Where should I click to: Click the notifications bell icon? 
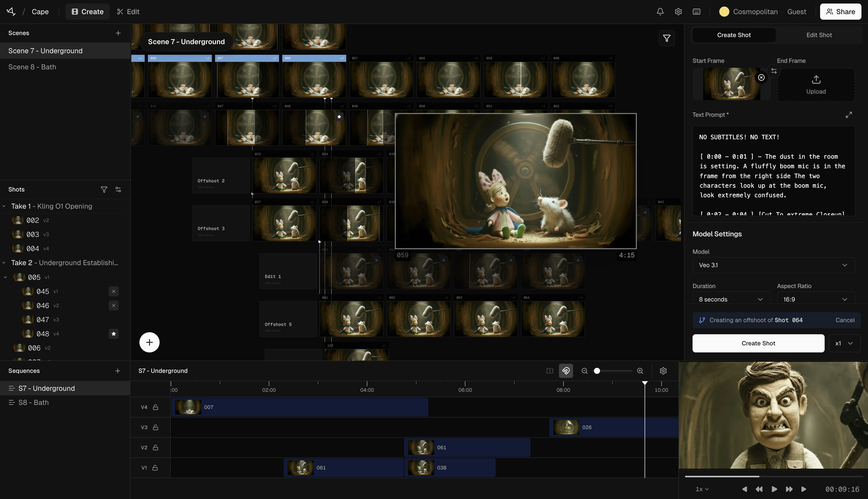pyautogui.click(x=660, y=12)
